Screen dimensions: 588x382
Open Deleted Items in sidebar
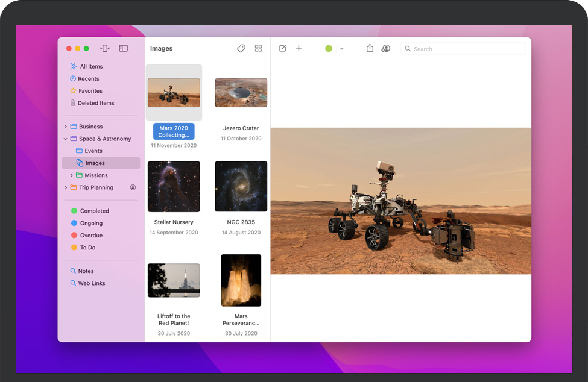pyautogui.click(x=95, y=103)
